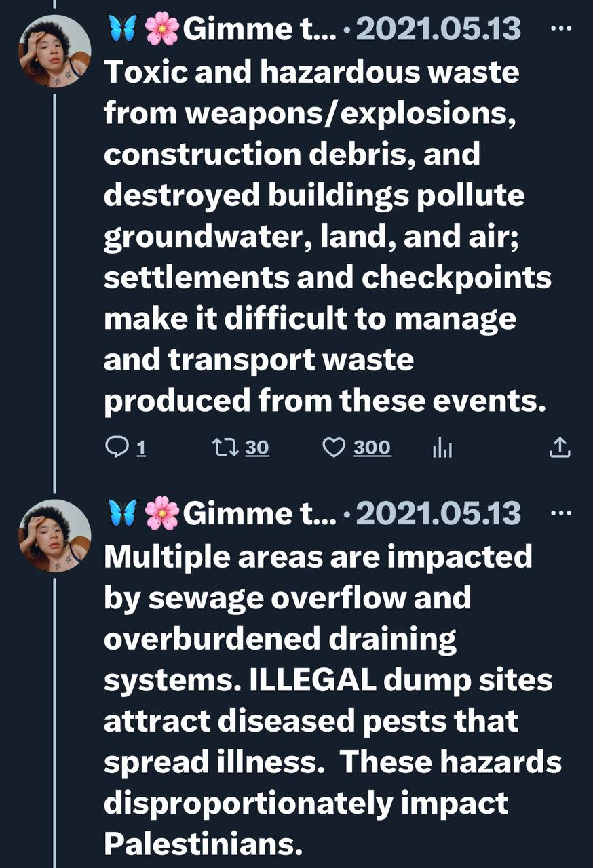Share the first tweet via share icon

(x=559, y=448)
